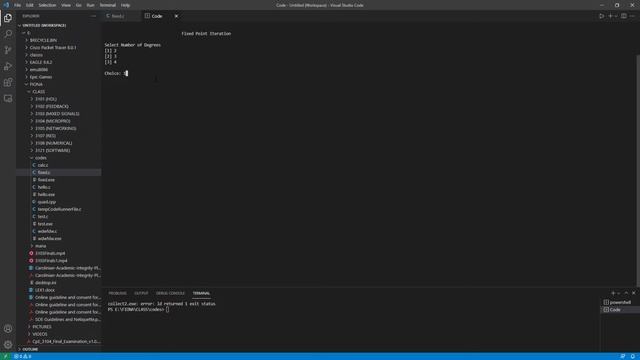The height and width of the screenshot is (360, 640).
Task: Click the Explorer panel more actions ellipsis
Action: click(93, 16)
